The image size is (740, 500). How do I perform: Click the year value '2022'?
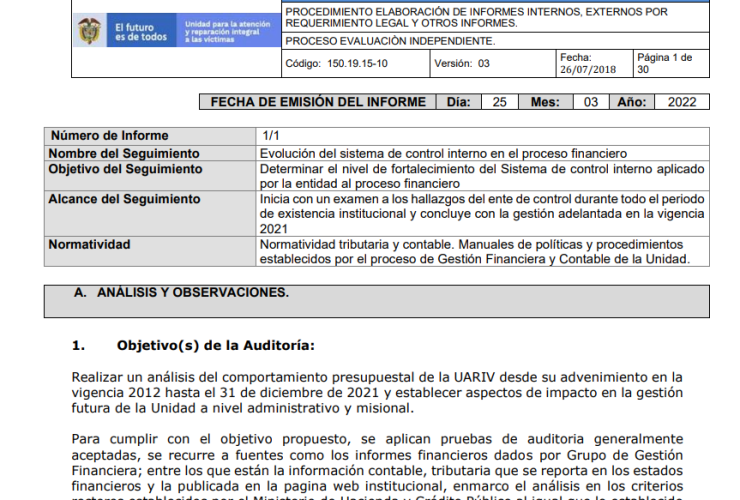pos(682,102)
